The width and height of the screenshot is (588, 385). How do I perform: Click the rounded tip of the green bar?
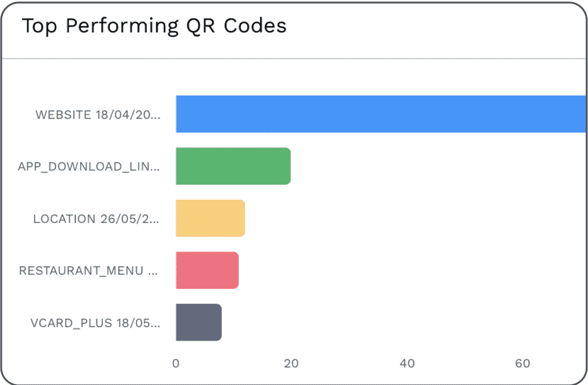(x=287, y=166)
